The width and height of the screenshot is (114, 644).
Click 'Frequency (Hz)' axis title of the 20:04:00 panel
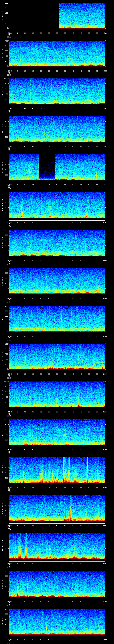click(3, 16)
